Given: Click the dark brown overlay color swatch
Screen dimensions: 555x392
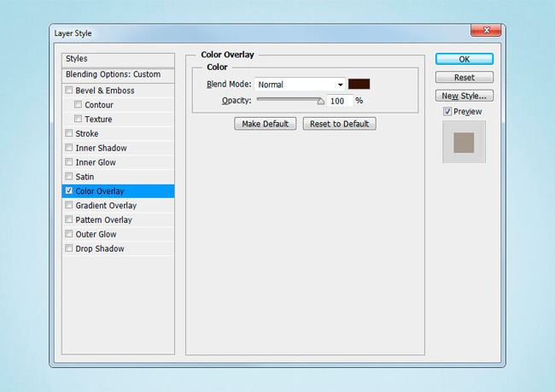Looking at the screenshot, I should 359,84.
